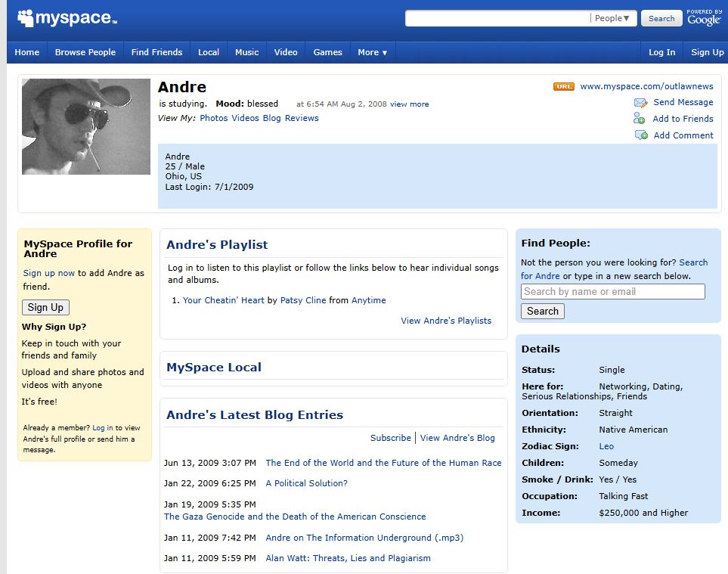Expand the More navigation menu
Screen dimensions: 728x574
(x=373, y=52)
